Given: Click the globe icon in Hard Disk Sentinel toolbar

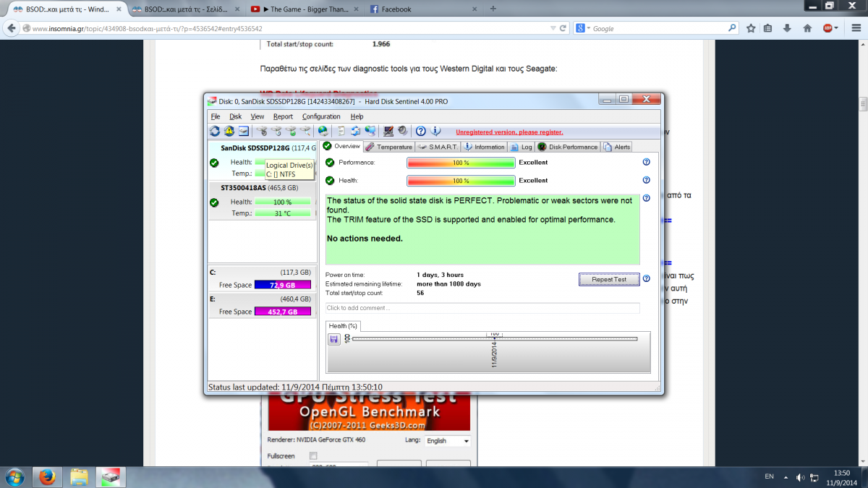Looking at the screenshot, I should coord(323,131).
